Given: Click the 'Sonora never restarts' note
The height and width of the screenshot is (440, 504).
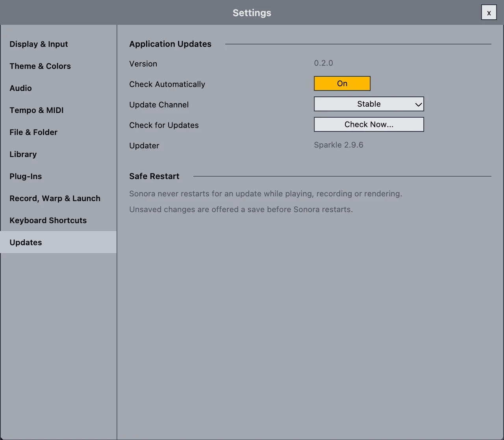Looking at the screenshot, I should (266, 194).
